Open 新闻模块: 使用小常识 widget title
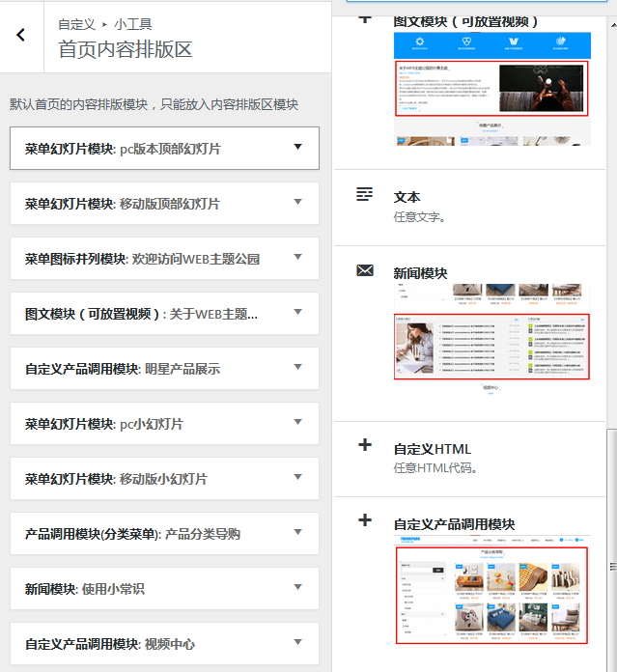The width and height of the screenshot is (617, 672). [85, 589]
